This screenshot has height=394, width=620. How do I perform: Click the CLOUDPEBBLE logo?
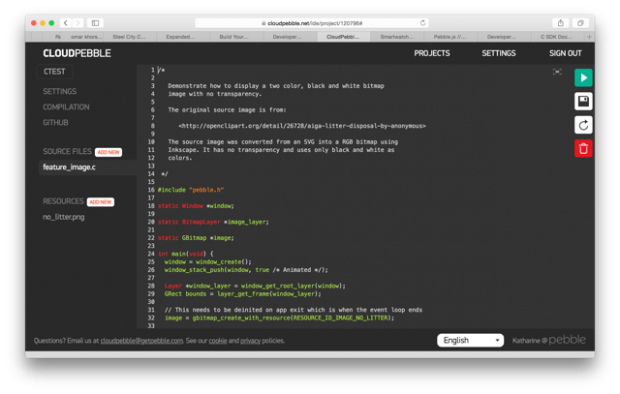77,53
